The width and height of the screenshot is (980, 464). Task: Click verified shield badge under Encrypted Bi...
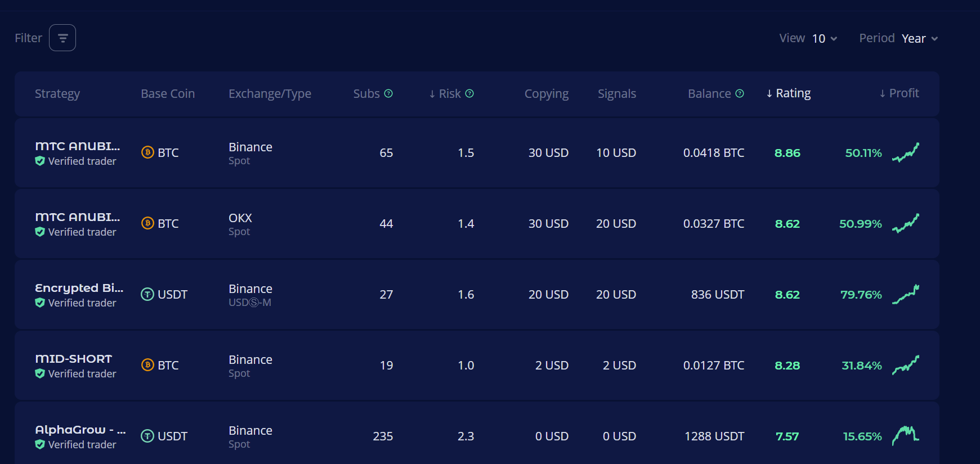40,303
